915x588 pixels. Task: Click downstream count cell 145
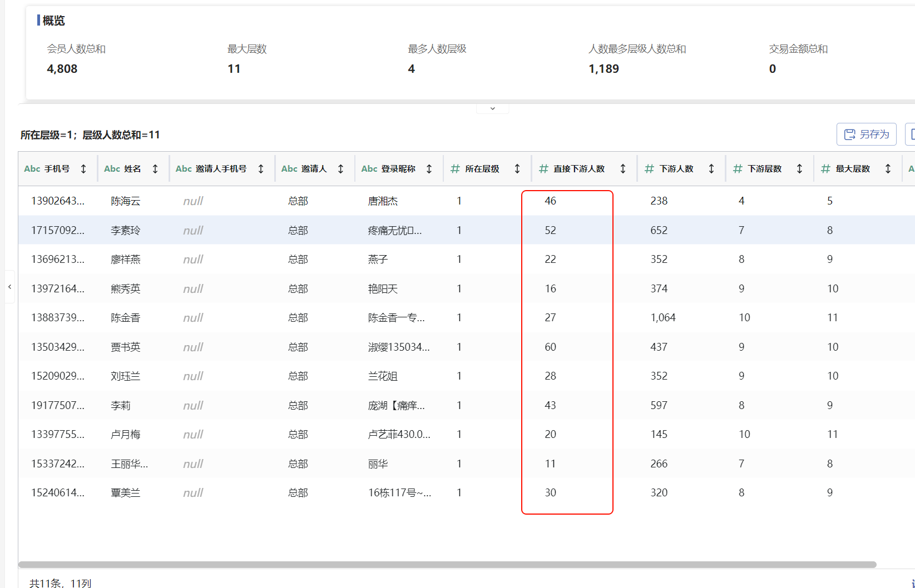(x=659, y=435)
